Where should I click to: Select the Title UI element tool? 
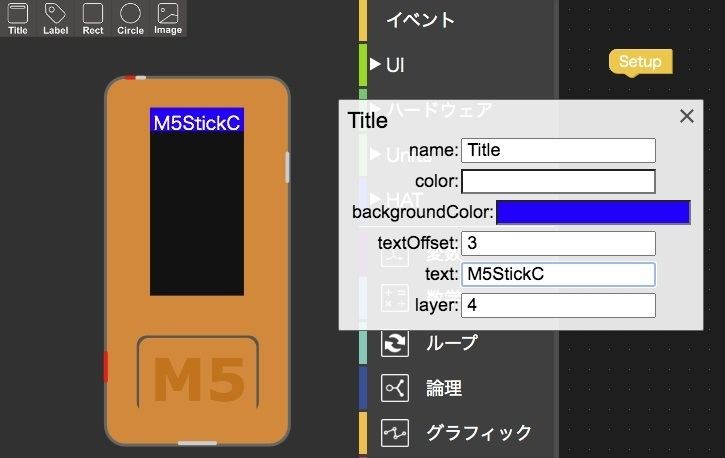pos(18,18)
